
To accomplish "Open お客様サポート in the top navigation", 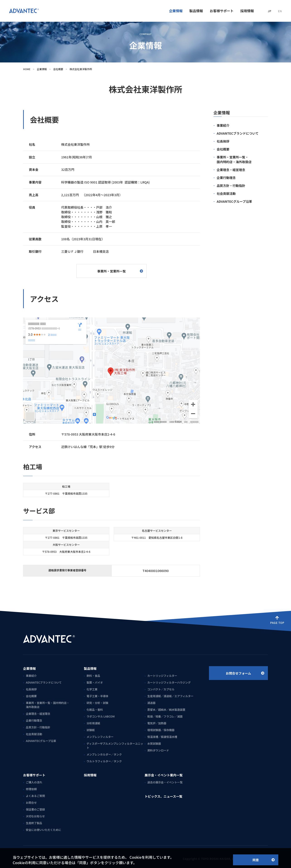I will point(221,11).
